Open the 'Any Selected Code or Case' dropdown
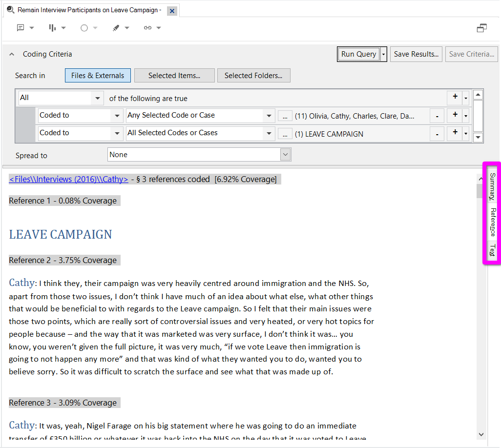This screenshot has height=448, width=501. pyautogui.click(x=269, y=116)
